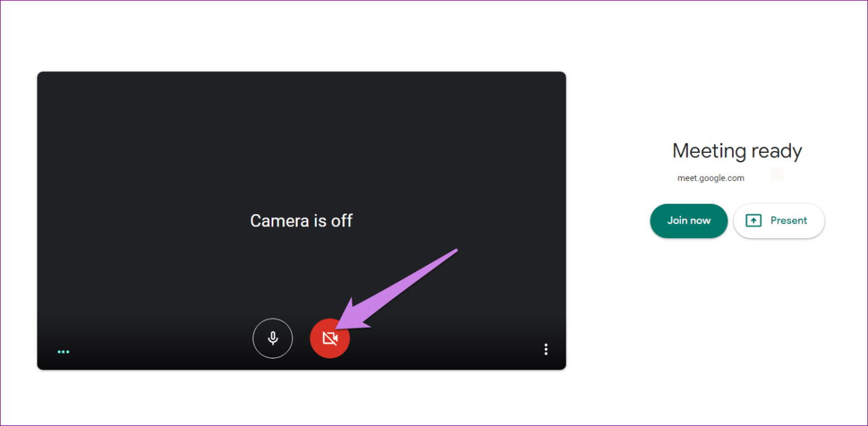The image size is (868, 426).
Task: Click the microphone icon in preview
Action: (273, 338)
